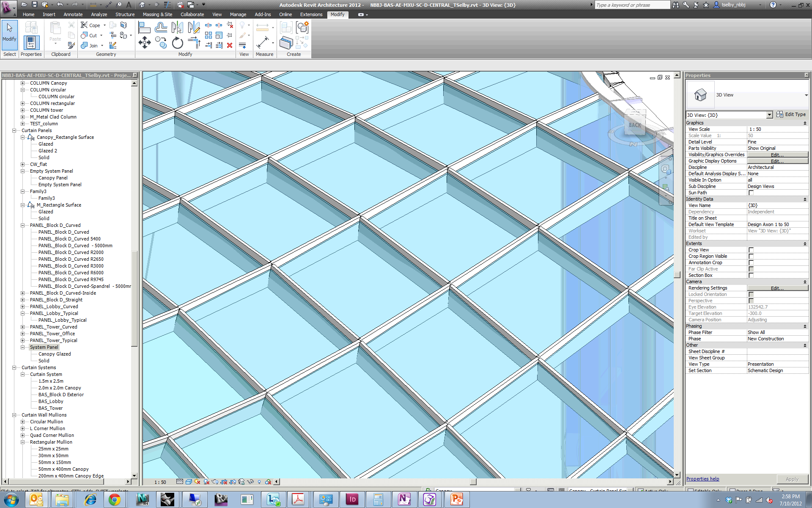The image size is (812, 508).
Task: Switch to Massing & Site tab
Action: point(157,14)
